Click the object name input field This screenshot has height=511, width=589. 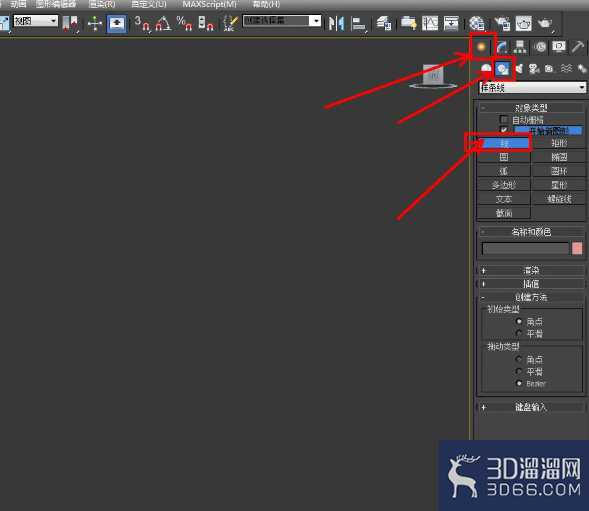click(525, 248)
